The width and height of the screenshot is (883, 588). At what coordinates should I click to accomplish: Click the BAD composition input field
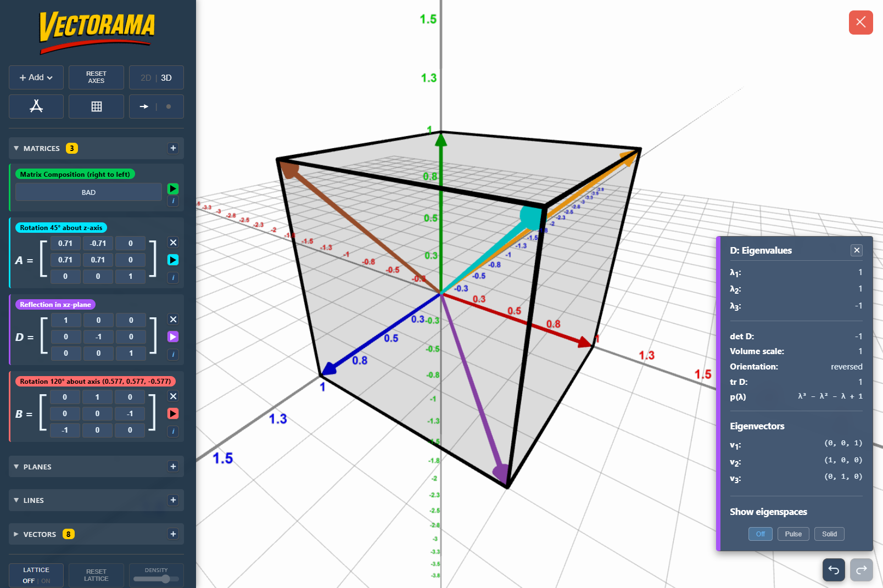[x=88, y=192]
